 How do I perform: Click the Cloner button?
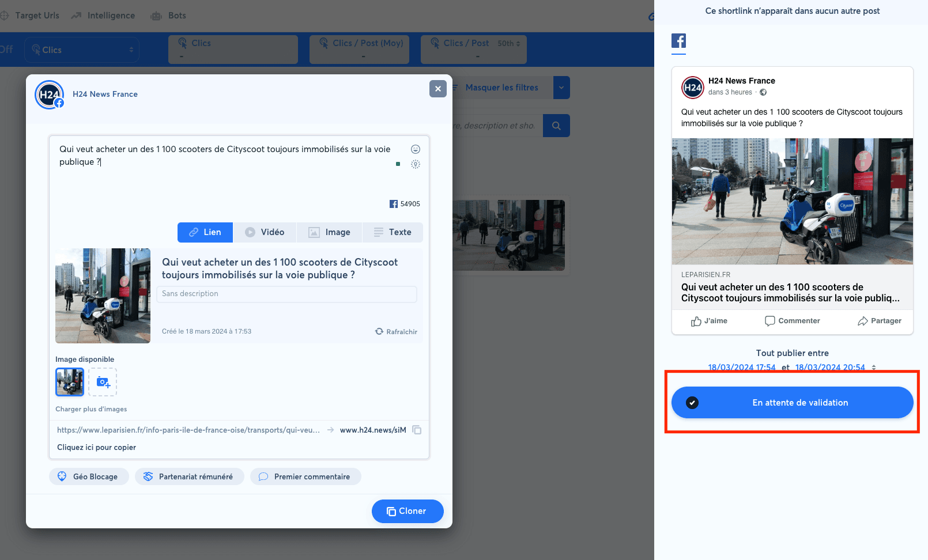click(x=408, y=511)
